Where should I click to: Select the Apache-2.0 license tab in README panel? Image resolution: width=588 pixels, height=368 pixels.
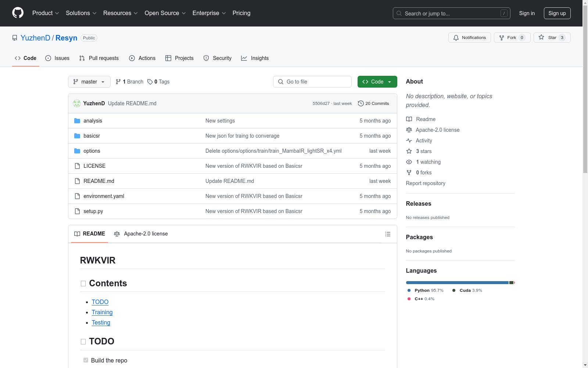coord(141,234)
